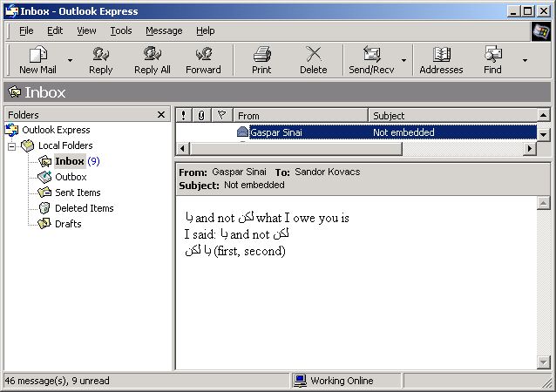Open the File menu
Screen dimensions: 556x392
(x=26, y=30)
